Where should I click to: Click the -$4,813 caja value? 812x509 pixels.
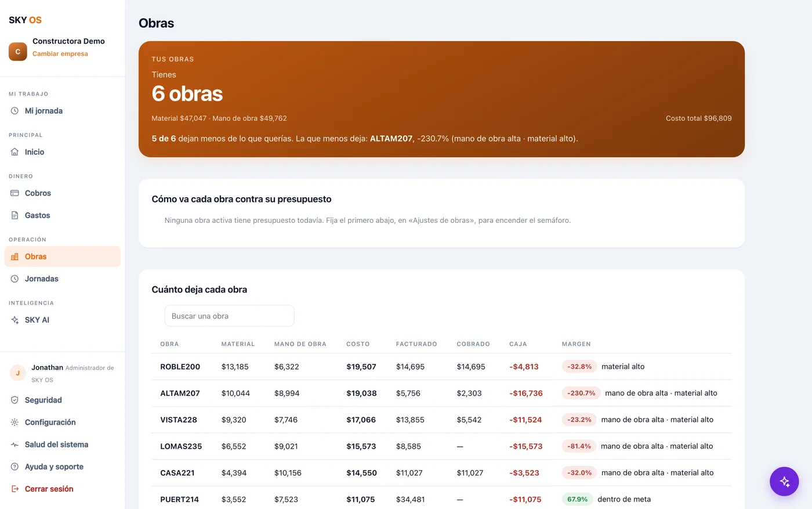click(524, 367)
